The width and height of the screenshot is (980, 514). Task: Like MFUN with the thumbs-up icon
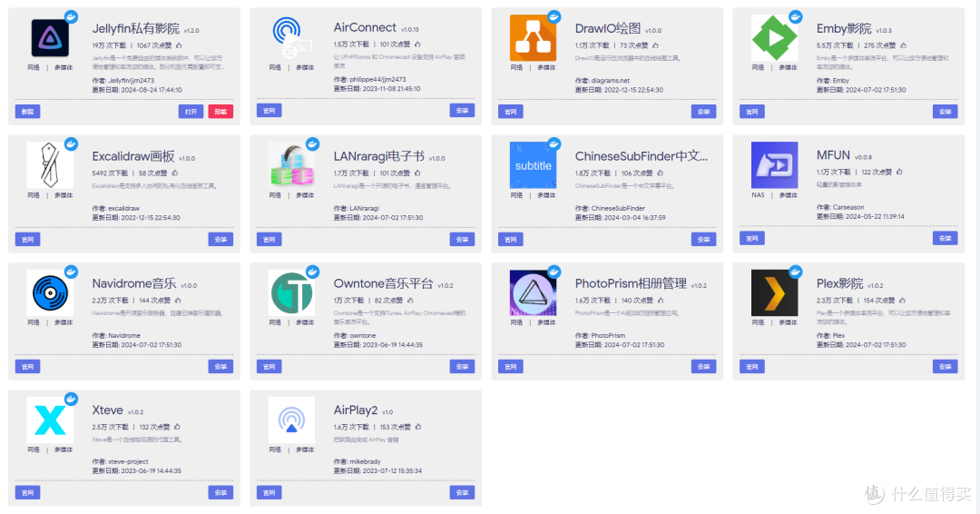click(899, 172)
